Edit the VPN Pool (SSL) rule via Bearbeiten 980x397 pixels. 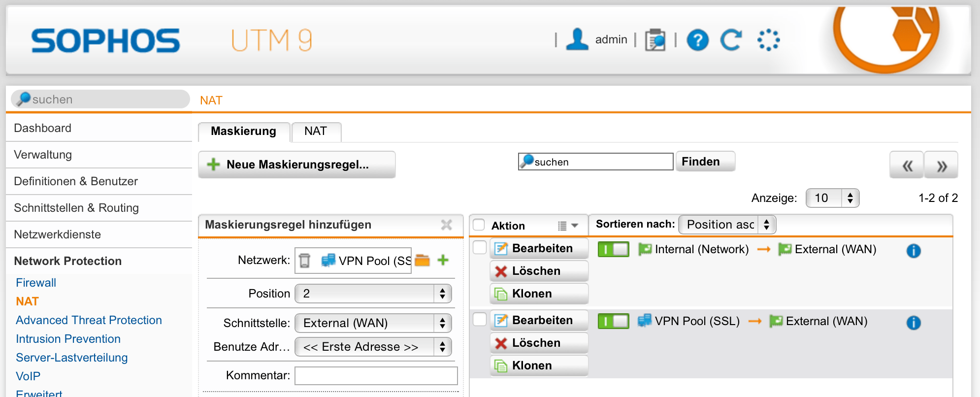click(x=539, y=320)
